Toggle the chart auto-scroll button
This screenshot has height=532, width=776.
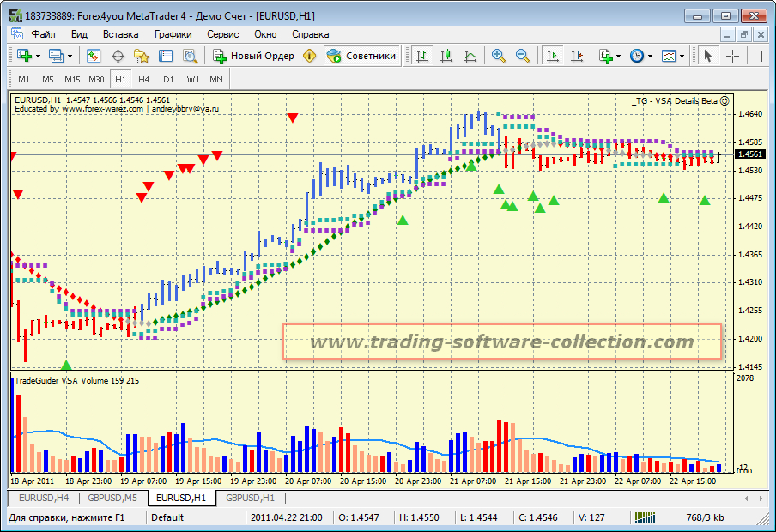click(x=552, y=56)
